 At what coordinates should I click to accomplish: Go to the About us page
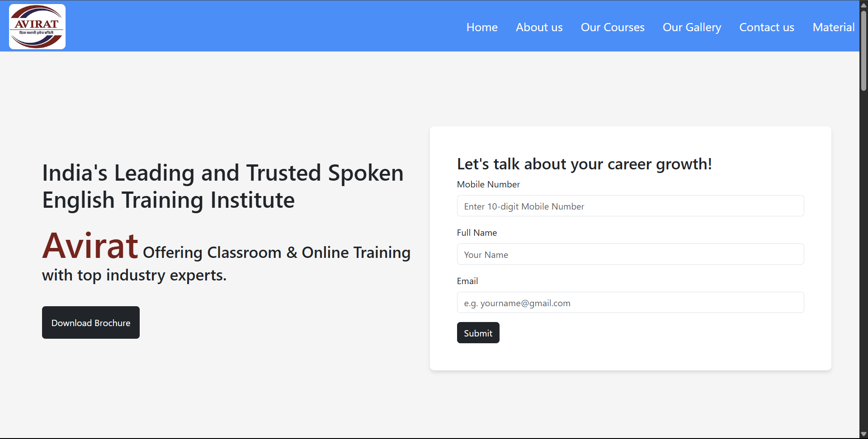(539, 27)
